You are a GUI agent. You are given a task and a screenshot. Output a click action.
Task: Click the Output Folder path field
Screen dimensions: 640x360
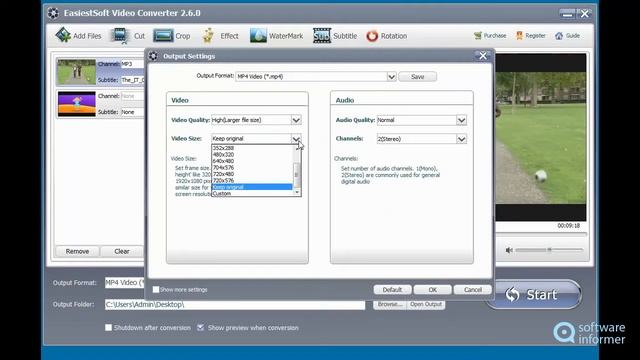[235, 304]
